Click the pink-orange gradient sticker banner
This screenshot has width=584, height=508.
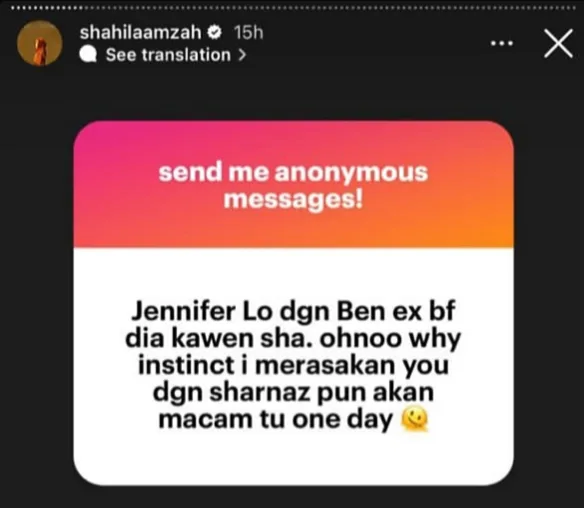pos(293,184)
